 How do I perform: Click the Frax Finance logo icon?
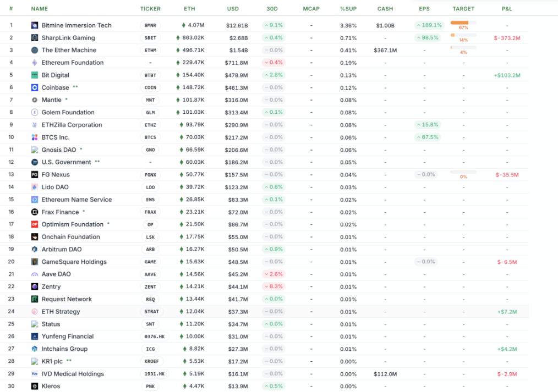pos(35,212)
